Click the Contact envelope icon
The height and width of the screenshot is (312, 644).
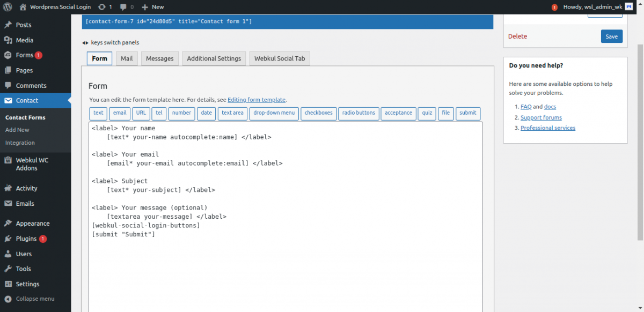tap(8, 101)
